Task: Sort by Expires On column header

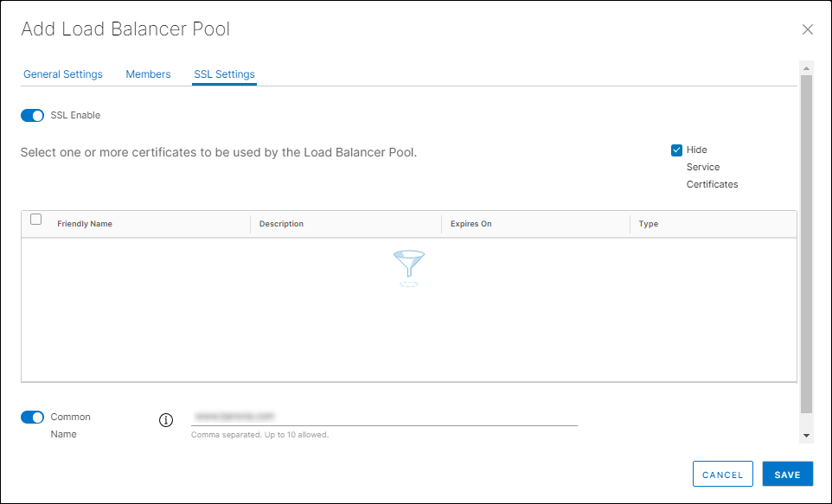Action: pos(470,224)
